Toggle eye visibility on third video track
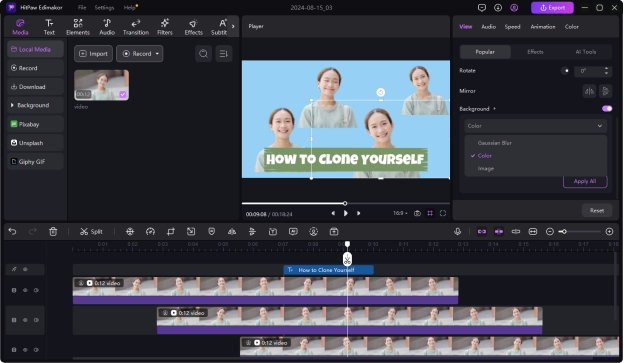The width and height of the screenshot is (624, 363). pyautogui.click(x=25, y=350)
